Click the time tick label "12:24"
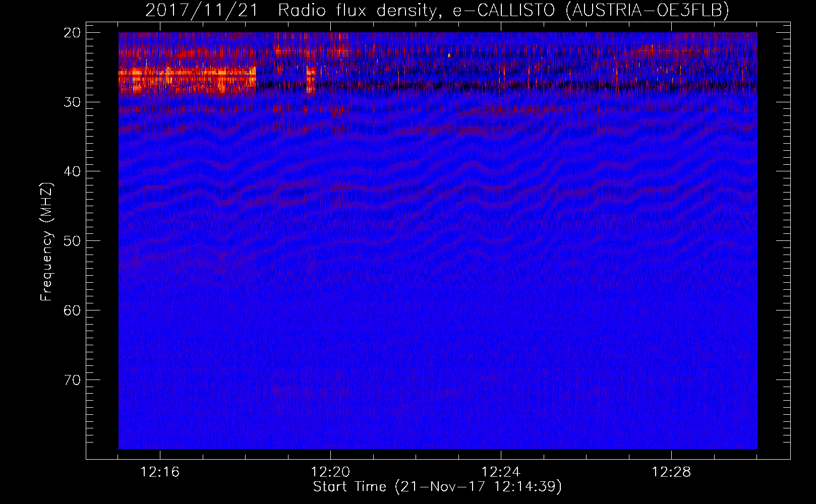 click(501, 472)
